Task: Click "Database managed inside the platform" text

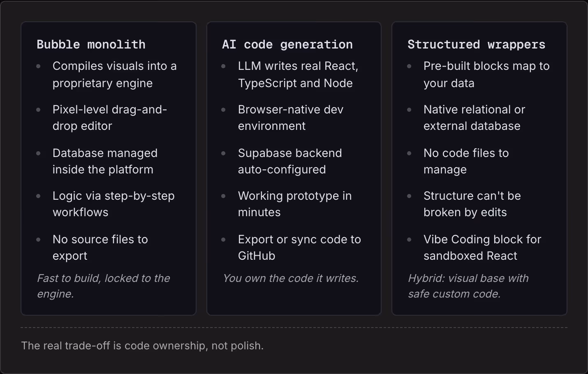Action: click(x=105, y=161)
